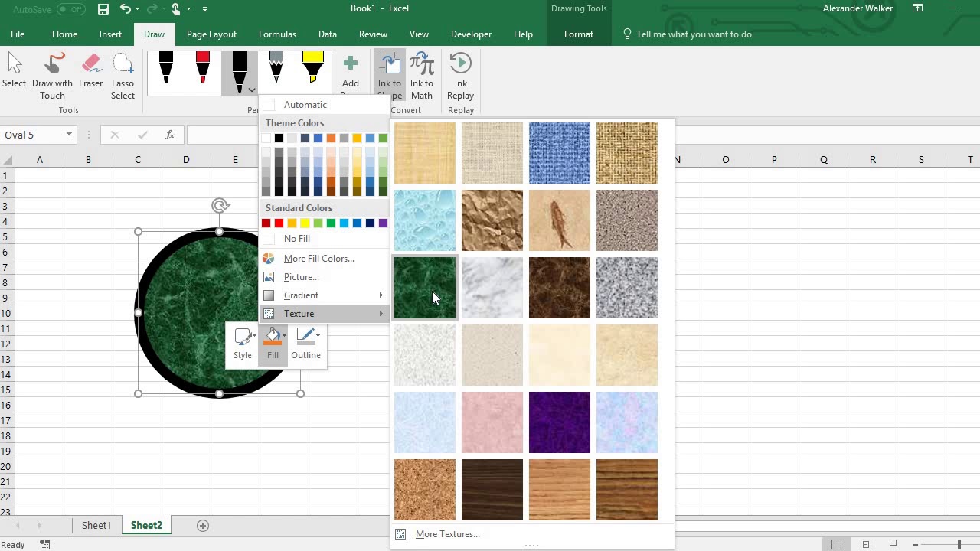The width and height of the screenshot is (980, 551).
Task: Click the shape Outline pencil icon
Action: click(305, 336)
